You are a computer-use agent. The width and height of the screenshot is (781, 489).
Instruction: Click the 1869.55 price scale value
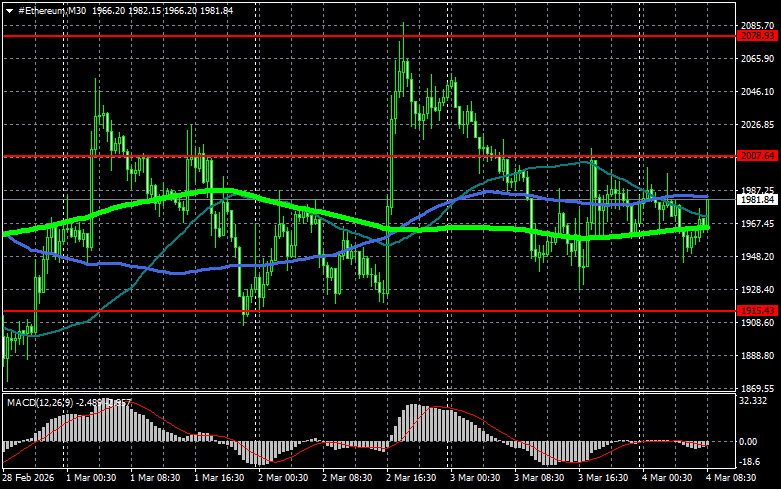click(757, 388)
